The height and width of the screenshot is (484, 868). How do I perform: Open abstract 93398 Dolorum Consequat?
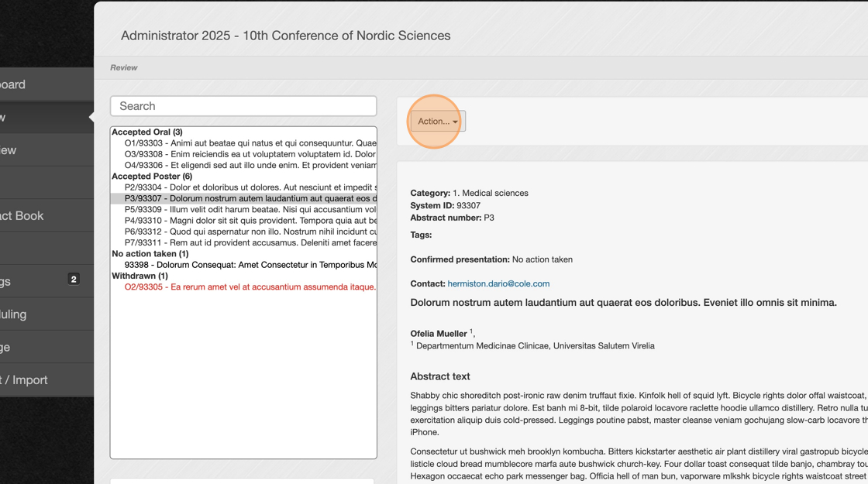[x=250, y=265]
